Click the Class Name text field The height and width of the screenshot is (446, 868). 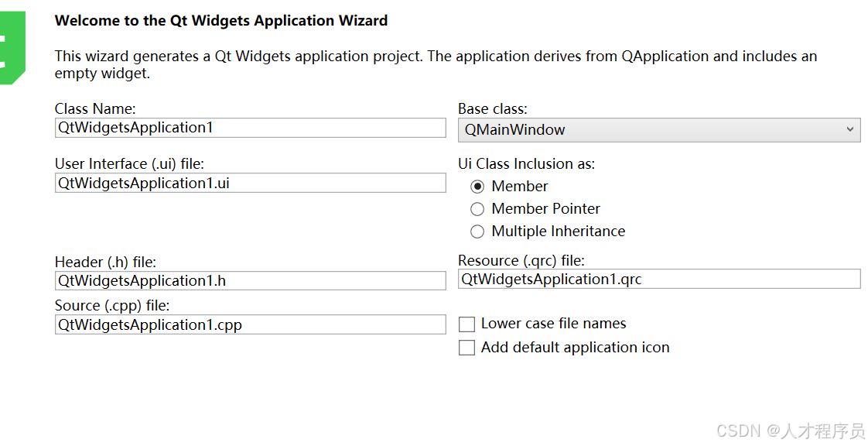(250, 128)
